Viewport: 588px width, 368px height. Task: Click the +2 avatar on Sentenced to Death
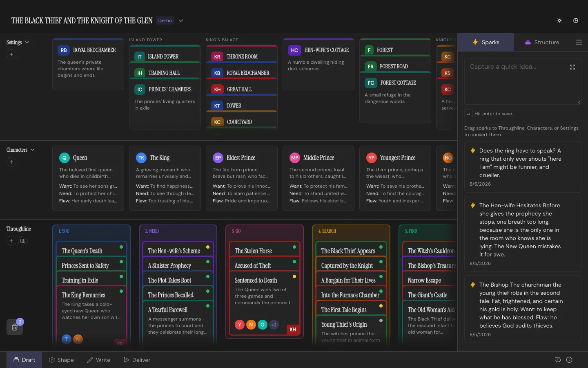(274, 325)
